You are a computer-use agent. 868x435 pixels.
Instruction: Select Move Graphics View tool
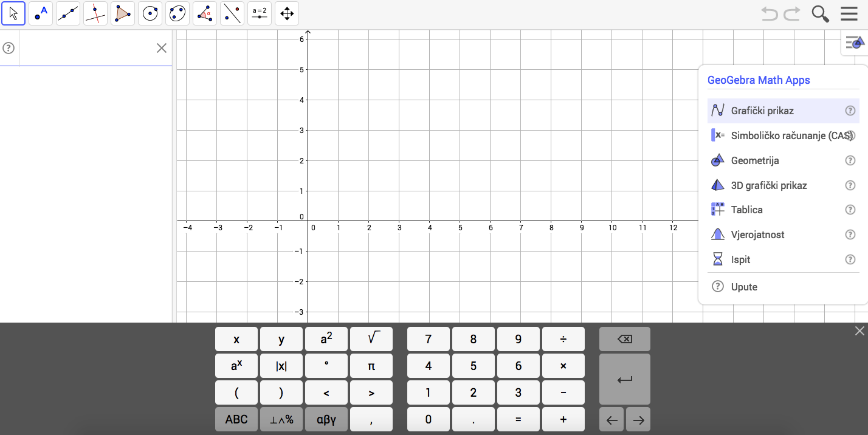[287, 13]
